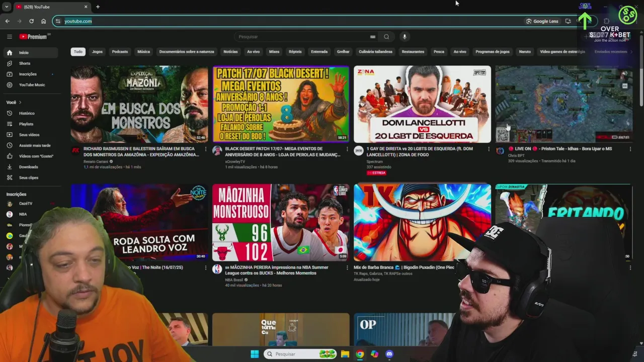This screenshot has height=362, width=644.
Task: Open Barba Branca mix thumbnail
Action: click(x=422, y=222)
